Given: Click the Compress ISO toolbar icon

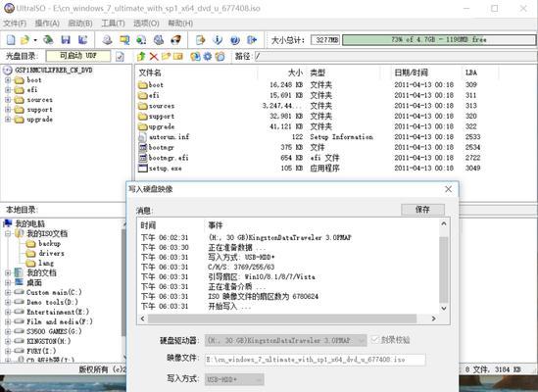Looking at the screenshot, I should click(124, 40).
